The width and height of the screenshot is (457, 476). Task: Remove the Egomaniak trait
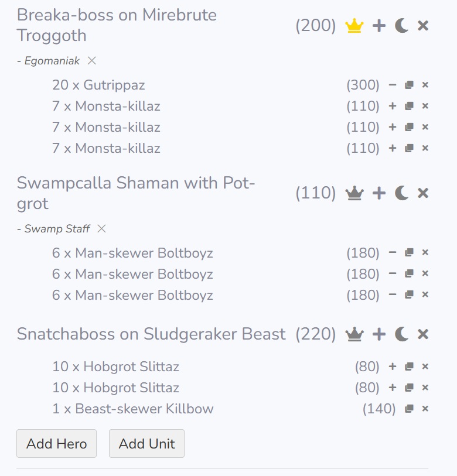[92, 60]
